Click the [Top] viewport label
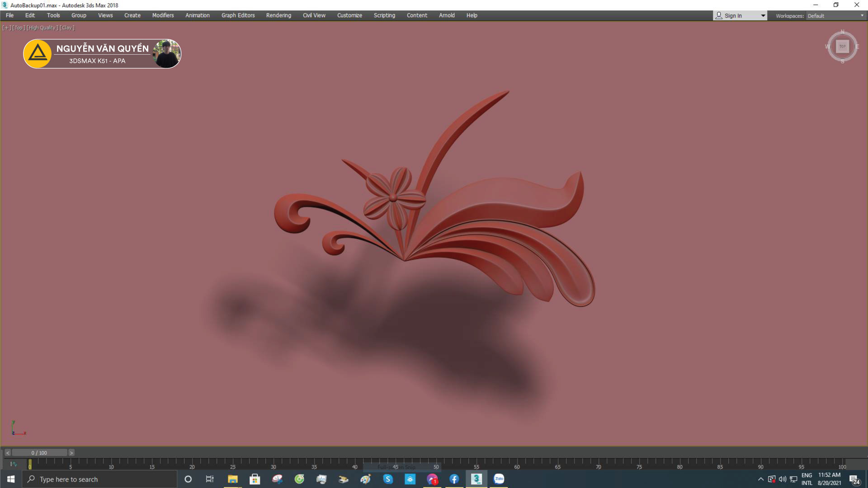The width and height of the screenshot is (868, 488). [x=19, y=28]
